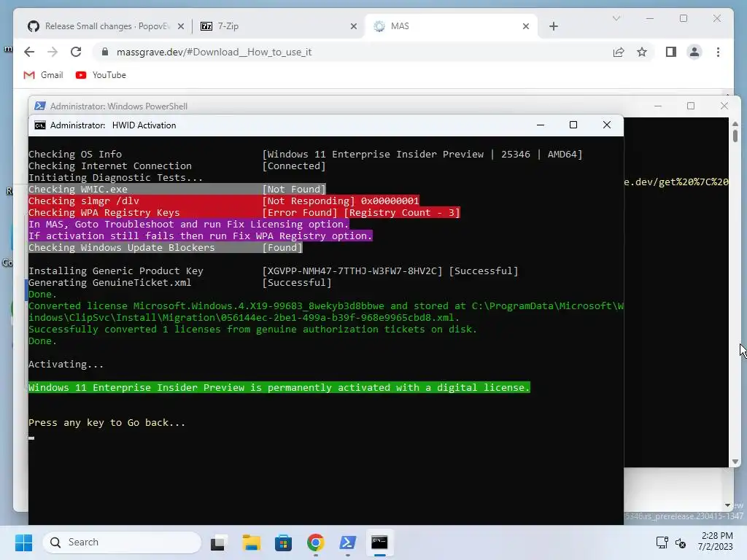Click the 'Press any key to Go back...' line
This screenshot has height=560, width=747.
point(107,423)
